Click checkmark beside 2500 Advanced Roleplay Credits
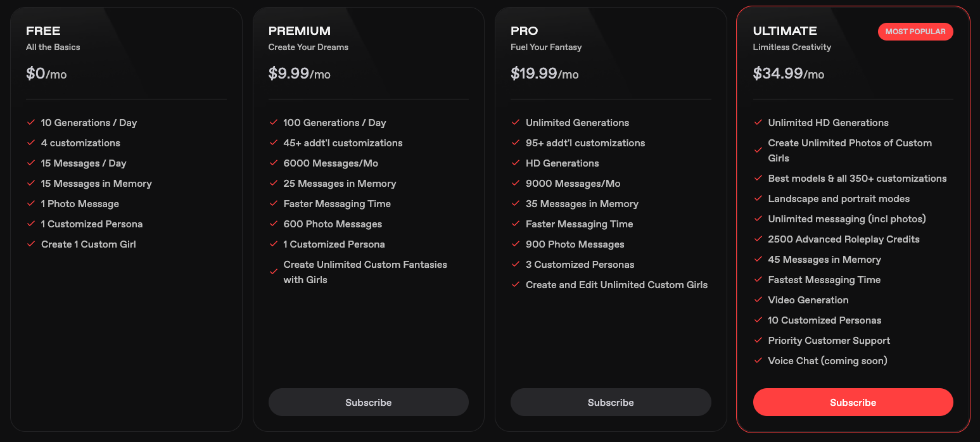The height and width of the screenshot is (442, 980). (758, 239)
